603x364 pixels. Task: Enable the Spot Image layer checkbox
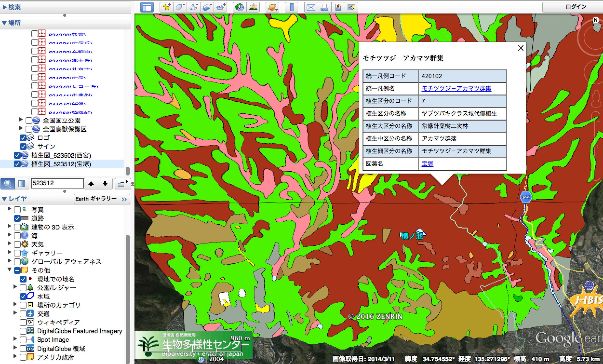click(23, 339)
